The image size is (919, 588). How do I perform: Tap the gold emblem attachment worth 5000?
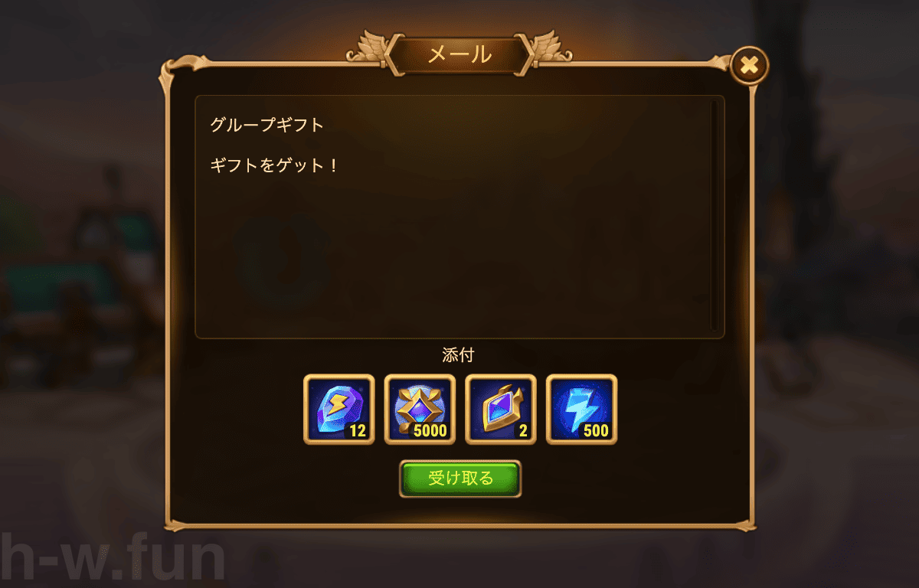click(420, 409)
